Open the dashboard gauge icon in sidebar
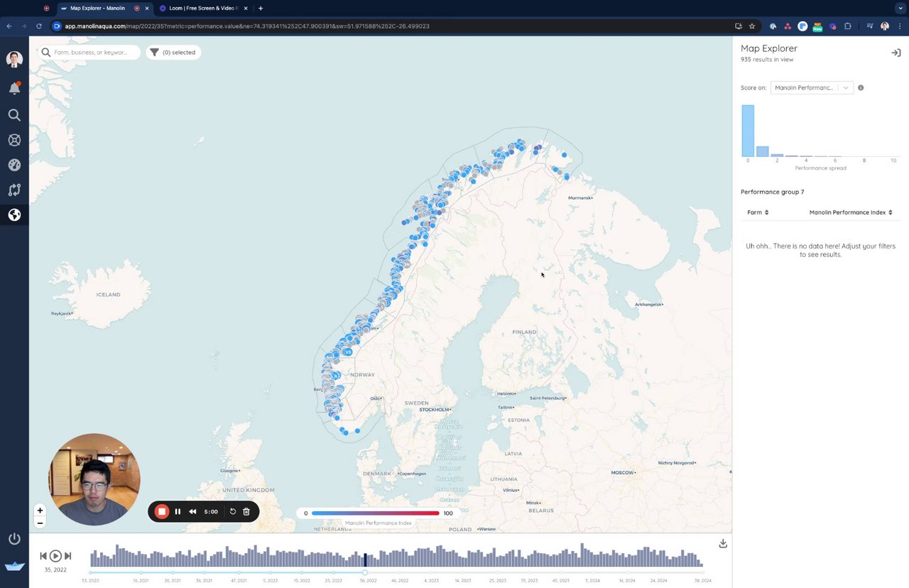909x588 pixels. (14, 165)
